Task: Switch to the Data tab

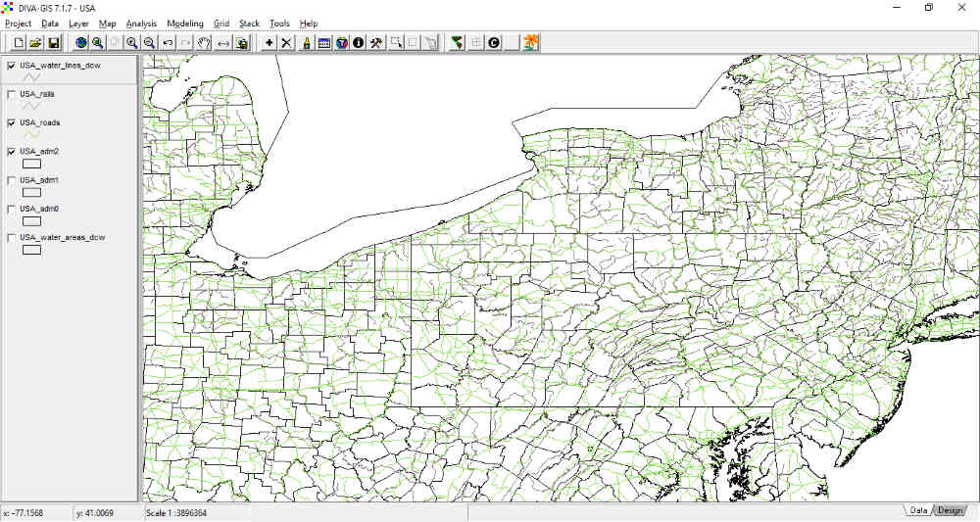Action: (918, 511)
